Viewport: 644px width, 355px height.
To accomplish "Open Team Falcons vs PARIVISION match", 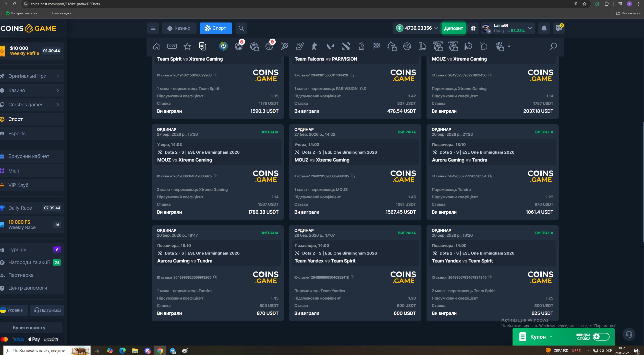I will (x=326, y=59).
